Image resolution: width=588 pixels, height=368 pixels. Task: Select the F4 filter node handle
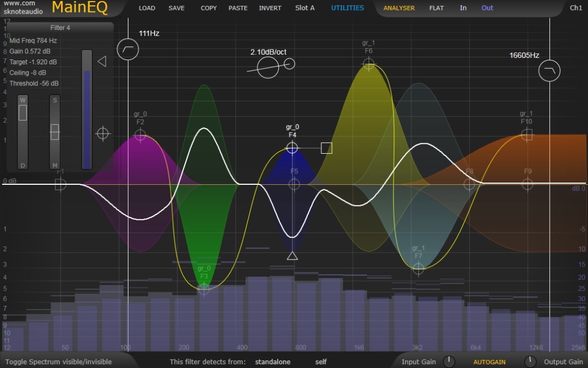(292, 148)
